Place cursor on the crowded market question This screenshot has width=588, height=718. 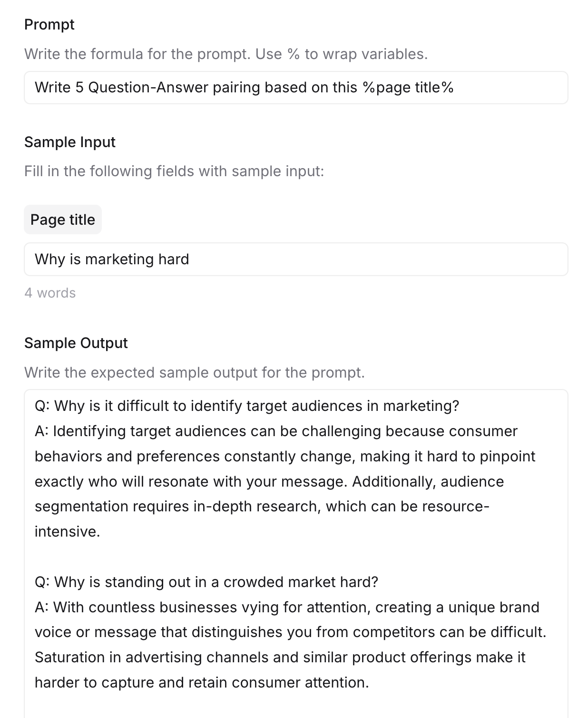coord(206,582)
